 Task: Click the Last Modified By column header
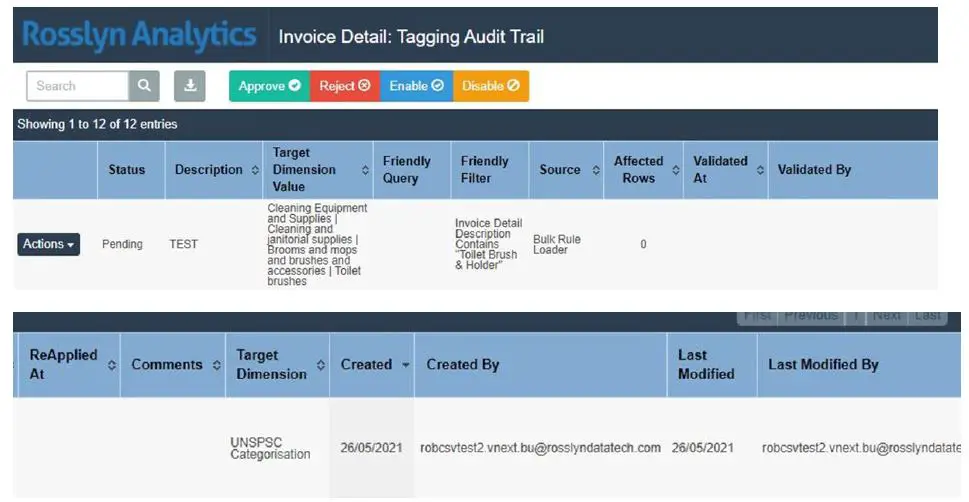point(859,365)
